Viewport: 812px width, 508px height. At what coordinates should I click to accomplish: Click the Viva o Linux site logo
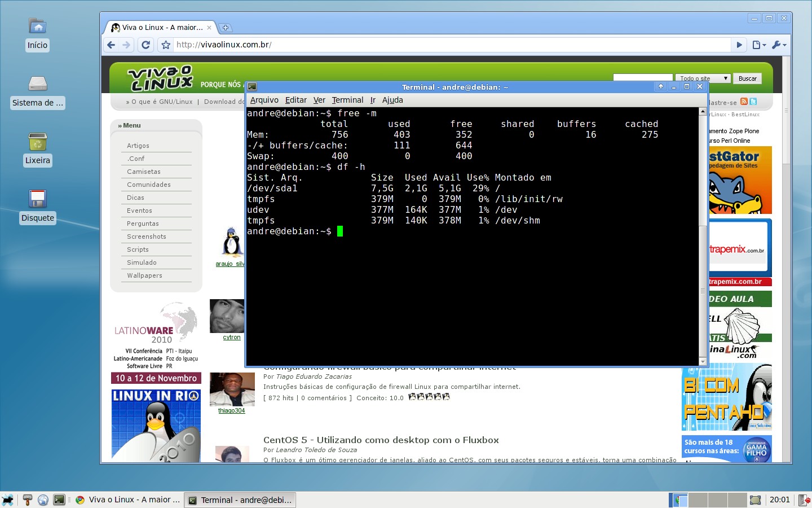pos(161,78)
